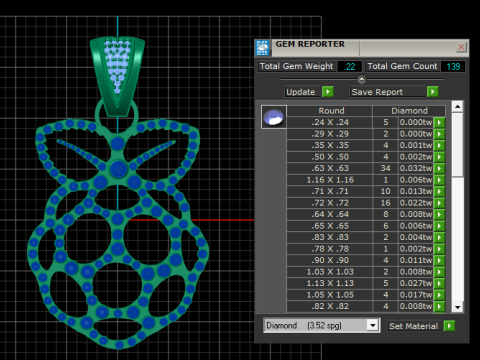
Task: Click the 0.013tw weight cell
Action: (416, 191)
